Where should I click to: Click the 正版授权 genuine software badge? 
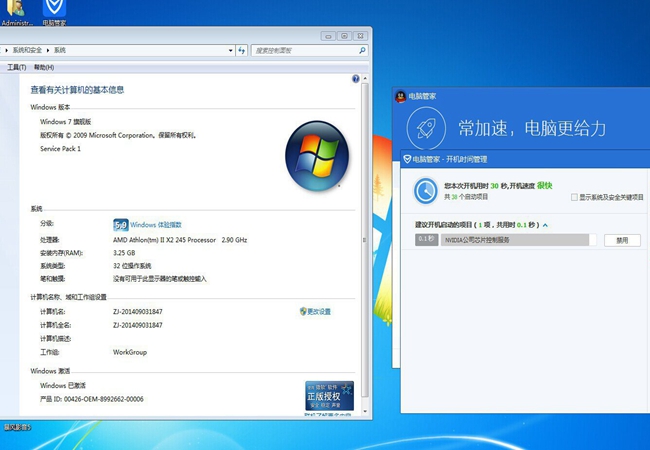click(x=329, y=396)
